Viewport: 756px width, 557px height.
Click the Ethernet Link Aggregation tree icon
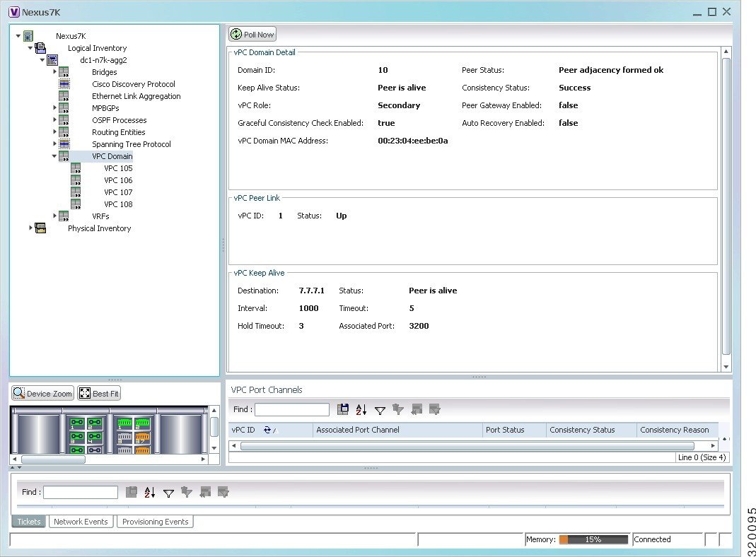point(64,96)
